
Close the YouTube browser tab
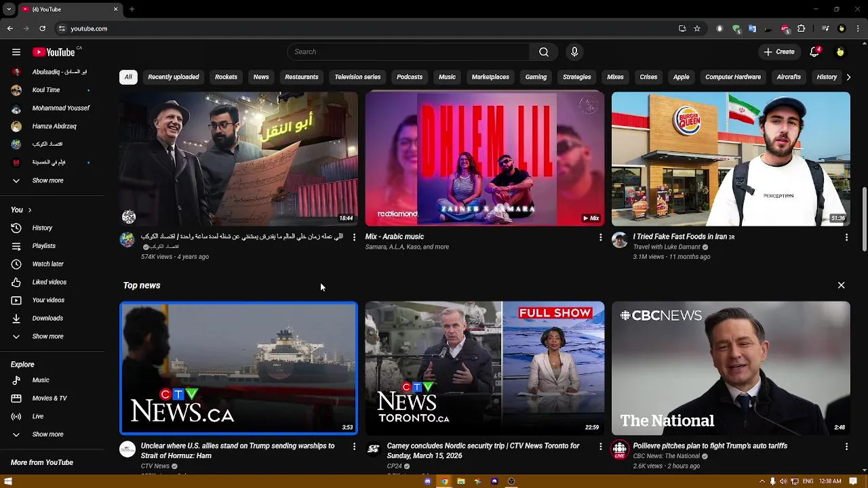[x=115, y=9]
